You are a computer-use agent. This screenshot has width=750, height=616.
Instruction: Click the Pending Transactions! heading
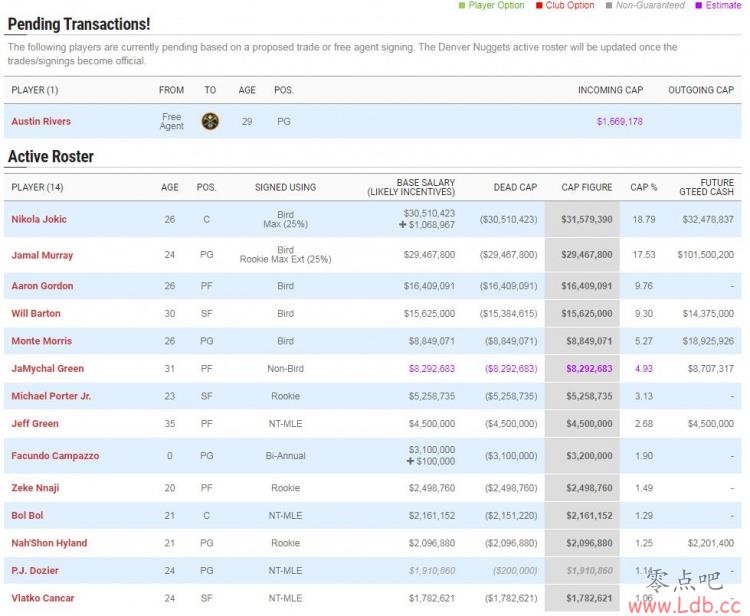pyautogui.click(x=79, y=24)
